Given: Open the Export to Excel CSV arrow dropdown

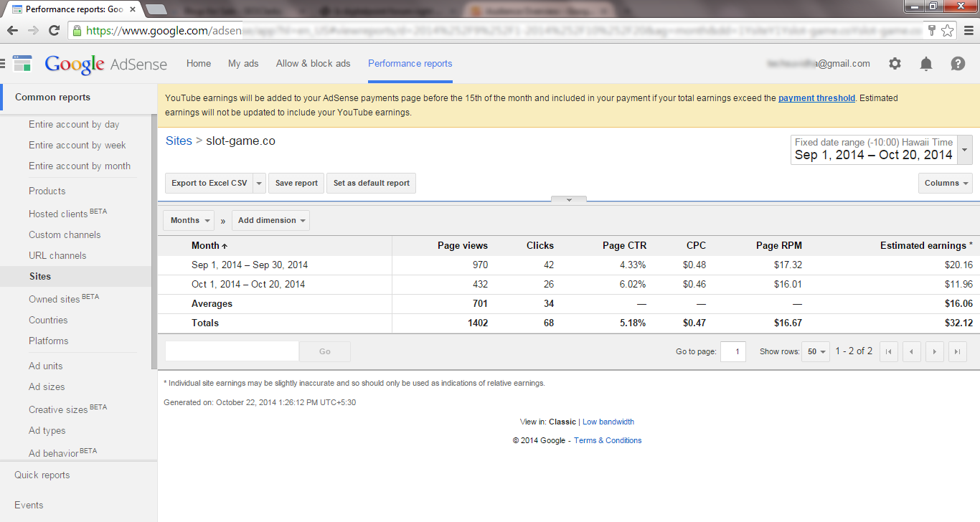Looking at the screenshot, I should tap(259, 184).
